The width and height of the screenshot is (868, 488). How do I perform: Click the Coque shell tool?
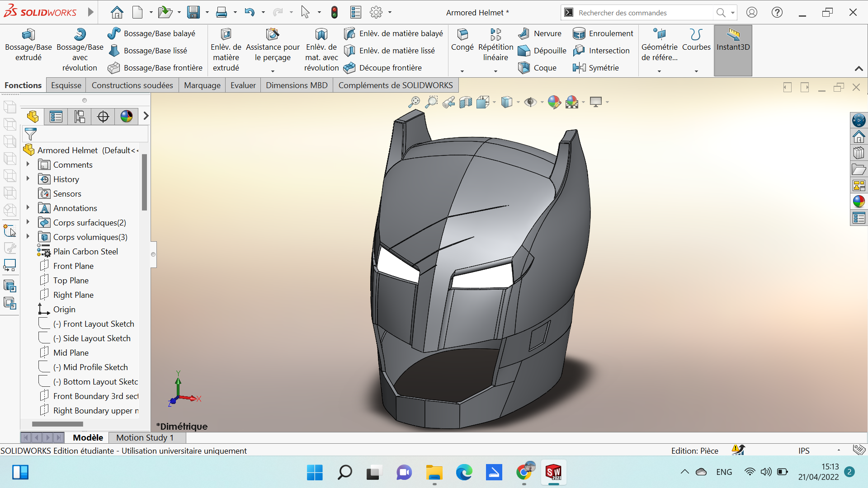(x=537, y=68)
